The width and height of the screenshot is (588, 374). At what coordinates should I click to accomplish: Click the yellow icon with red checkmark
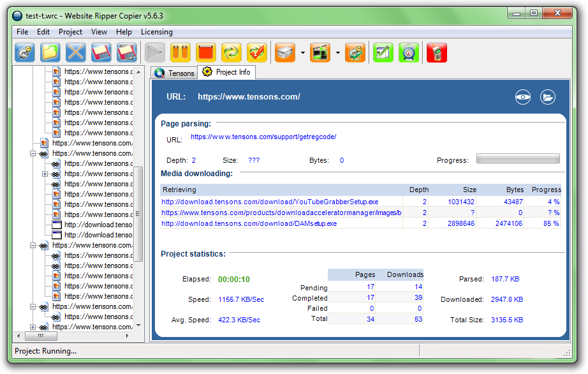(x=257, y=52)
